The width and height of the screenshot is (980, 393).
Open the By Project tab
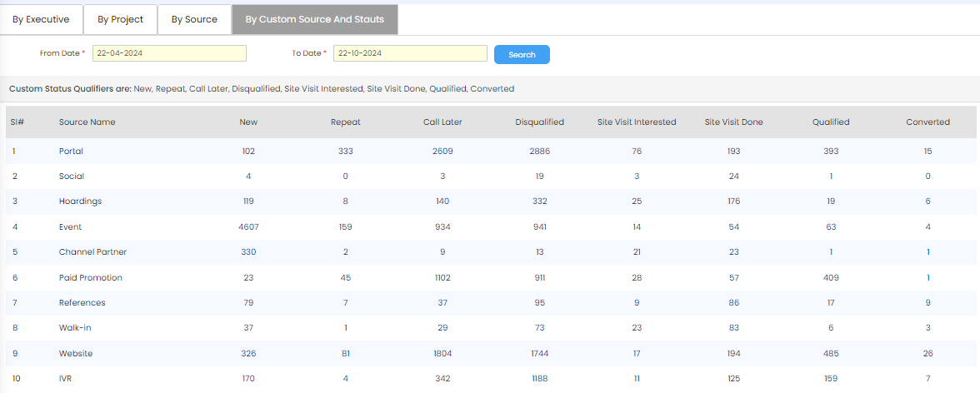[x=120, y=19]
